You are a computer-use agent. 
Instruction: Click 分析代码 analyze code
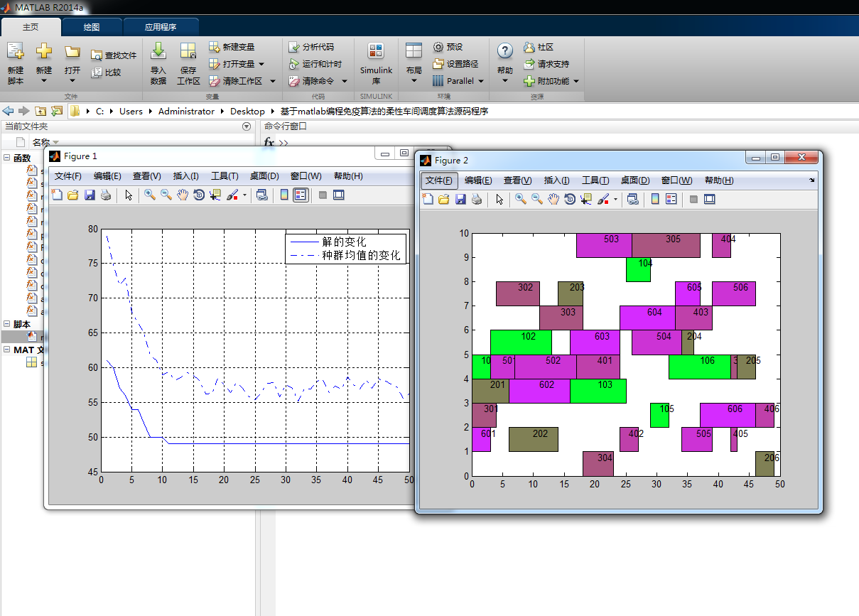(x=311, y=47)
